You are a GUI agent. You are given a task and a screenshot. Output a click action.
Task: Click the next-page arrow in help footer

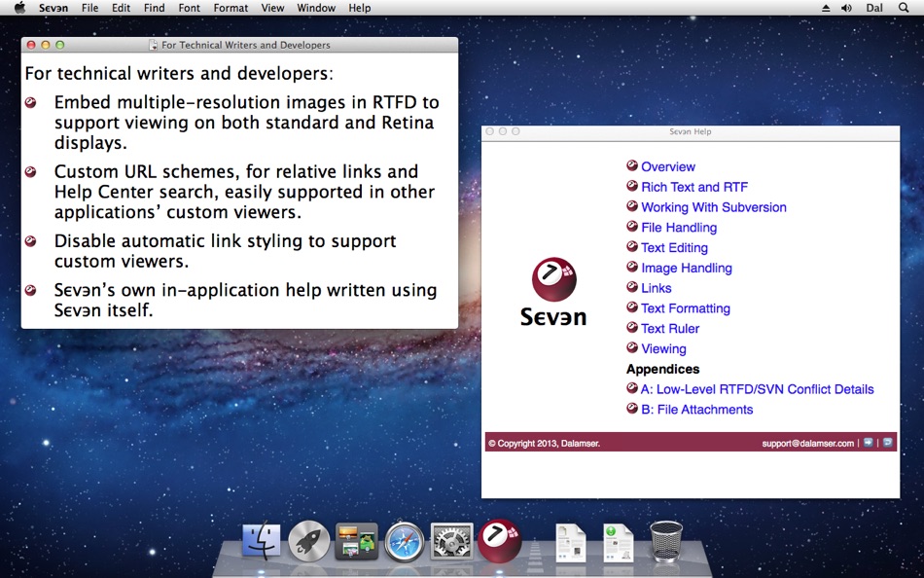click(868, 443)
